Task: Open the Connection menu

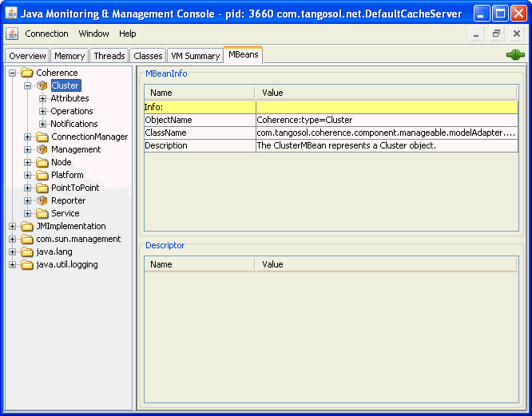Action: click(47, 34)
